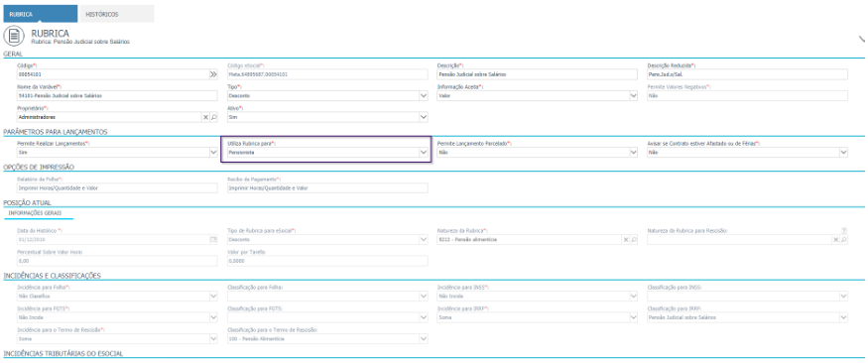Image resolution: width=868 pixels, height=363 pixels.
Task: Open the Proprietário search magnifier
Action: pyautogui.click(x=213, y=117)
